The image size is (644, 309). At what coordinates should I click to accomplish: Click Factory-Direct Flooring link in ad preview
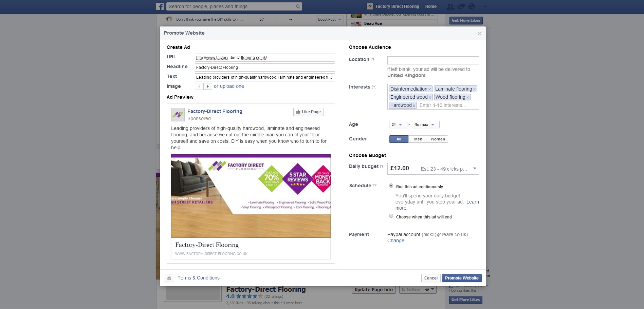(215, 111)
